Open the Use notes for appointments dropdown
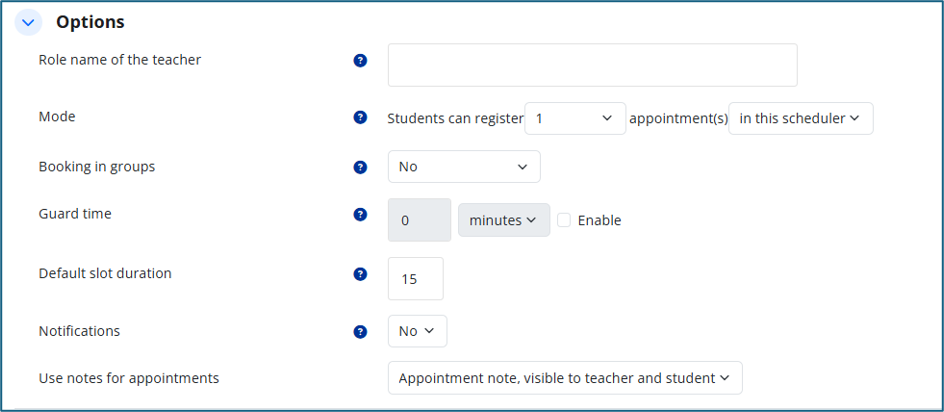944x412 pixels. click(565, 378)
